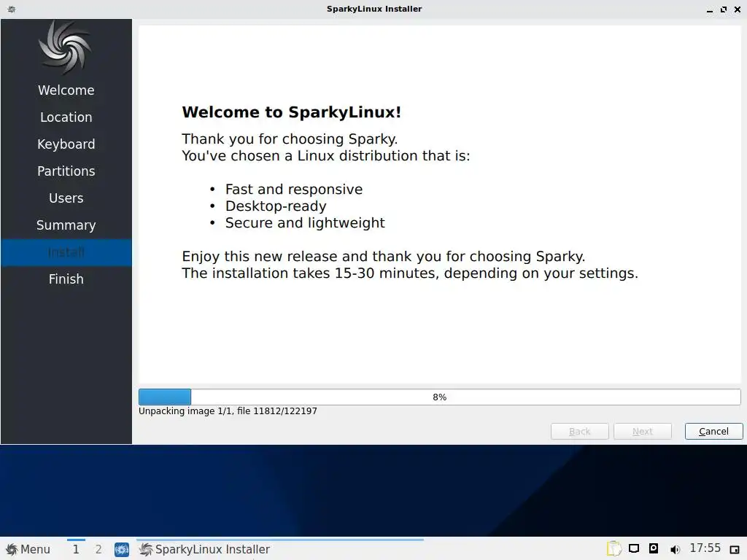The width and height of the screenshot is (747, 560).
Task: Click the Sparky swirl logo in sidebar
Action: [65, 47]
